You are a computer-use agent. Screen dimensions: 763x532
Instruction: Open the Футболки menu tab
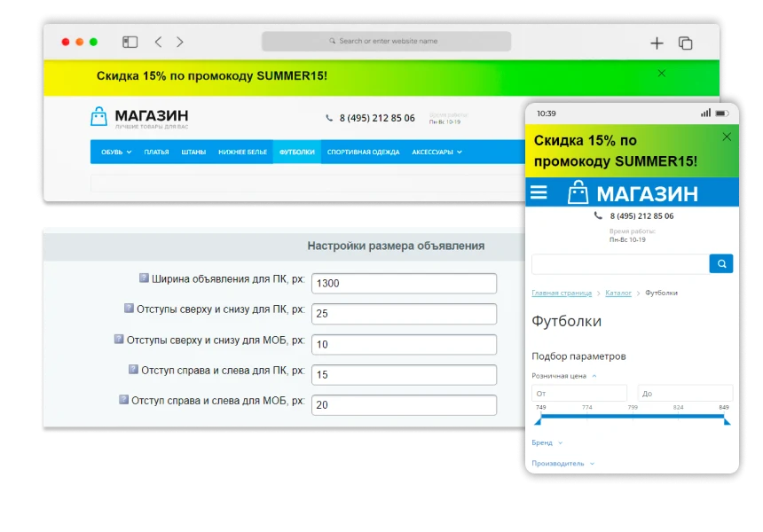click(297, 152)
